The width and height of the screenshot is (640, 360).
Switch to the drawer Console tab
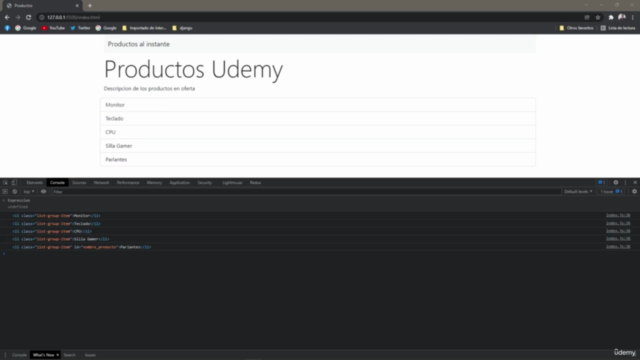click(19, 355)
